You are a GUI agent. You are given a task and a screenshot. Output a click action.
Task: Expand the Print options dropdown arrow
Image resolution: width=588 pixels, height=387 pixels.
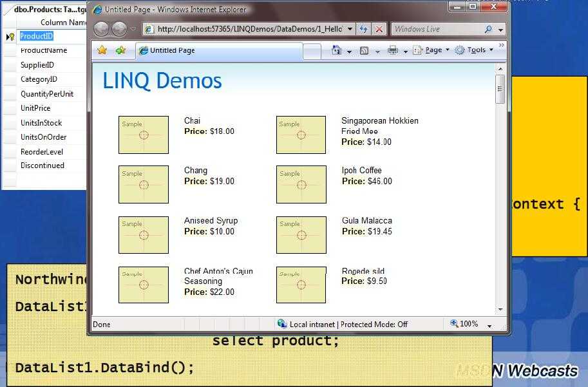[x=405, y=51]
